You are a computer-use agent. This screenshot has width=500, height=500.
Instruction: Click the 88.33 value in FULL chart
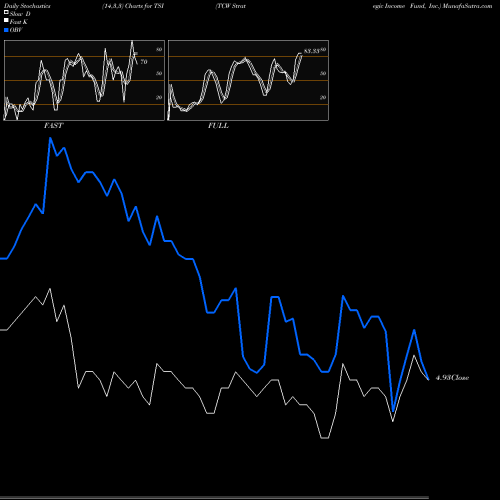coord(312,51)
